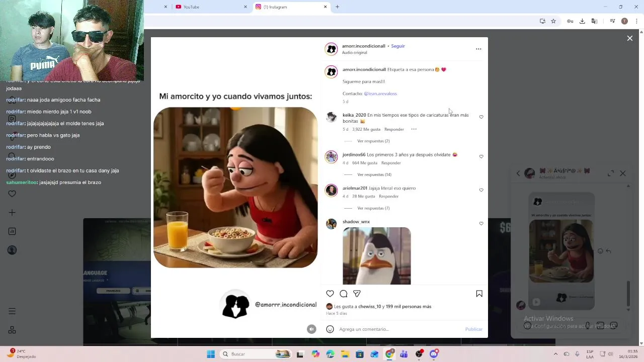Click the Publicar button
Viewport: 644px width, 362px height.
[x=473, y=329]
